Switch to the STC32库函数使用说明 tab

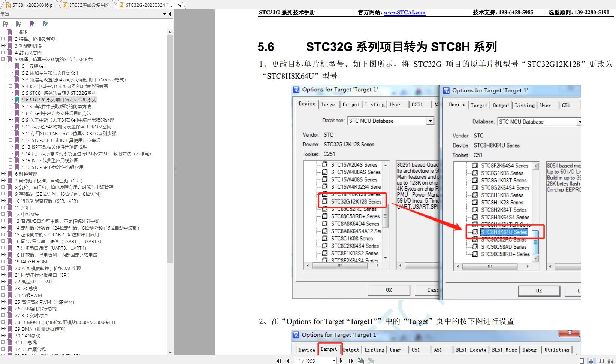tap(87, 5)
